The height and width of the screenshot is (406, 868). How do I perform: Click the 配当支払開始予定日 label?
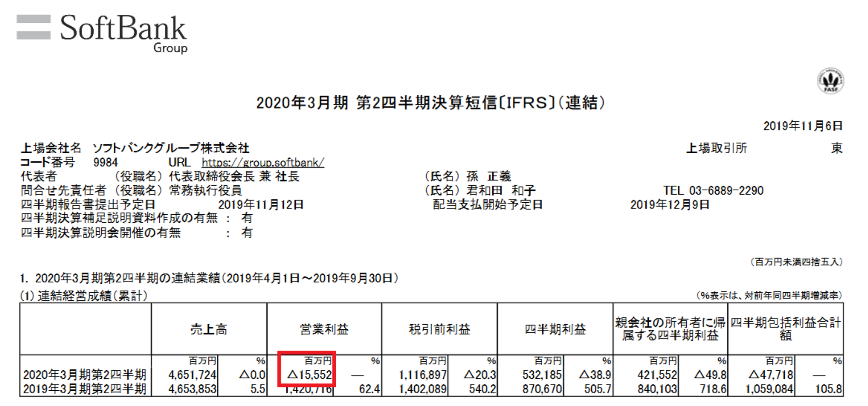click(x=488, y=205)
